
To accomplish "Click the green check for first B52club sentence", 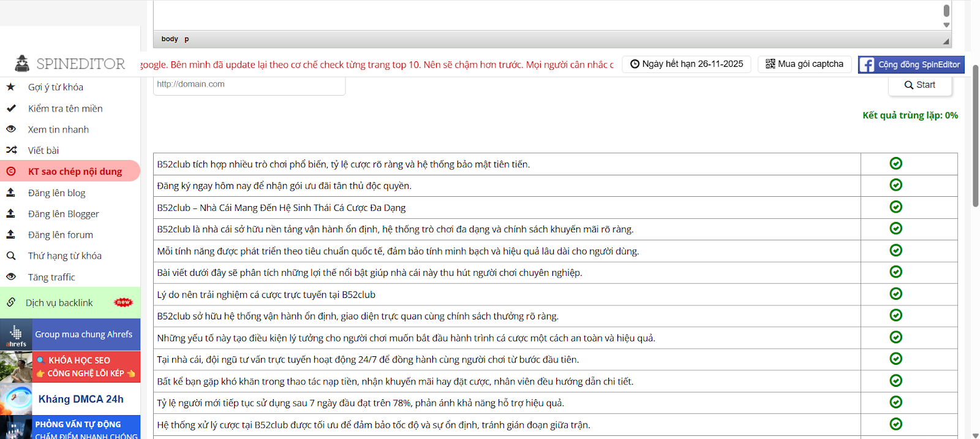I will point(895,163).
